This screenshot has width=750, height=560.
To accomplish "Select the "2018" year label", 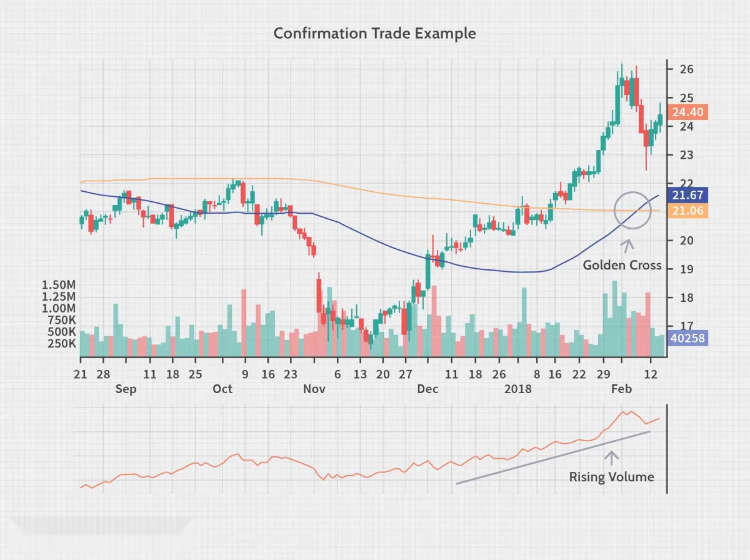I will (x=518, y=389).
